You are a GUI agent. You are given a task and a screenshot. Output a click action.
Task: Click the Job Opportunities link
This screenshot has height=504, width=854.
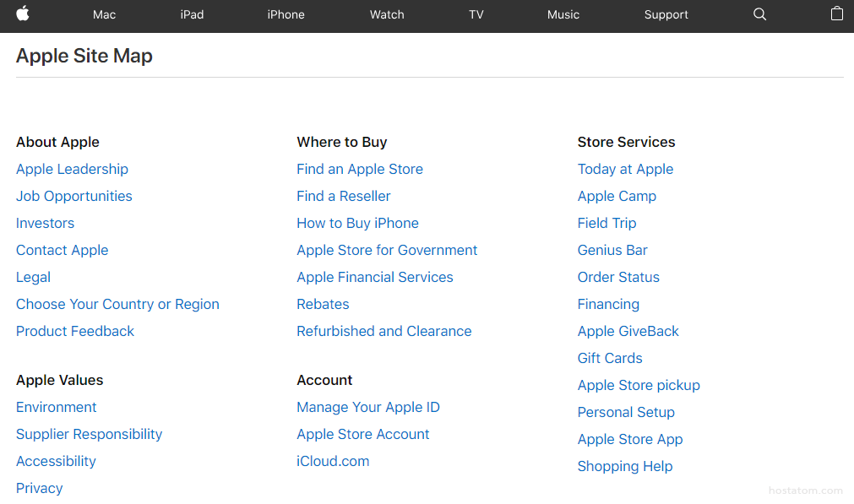click(x=74, y=196)
